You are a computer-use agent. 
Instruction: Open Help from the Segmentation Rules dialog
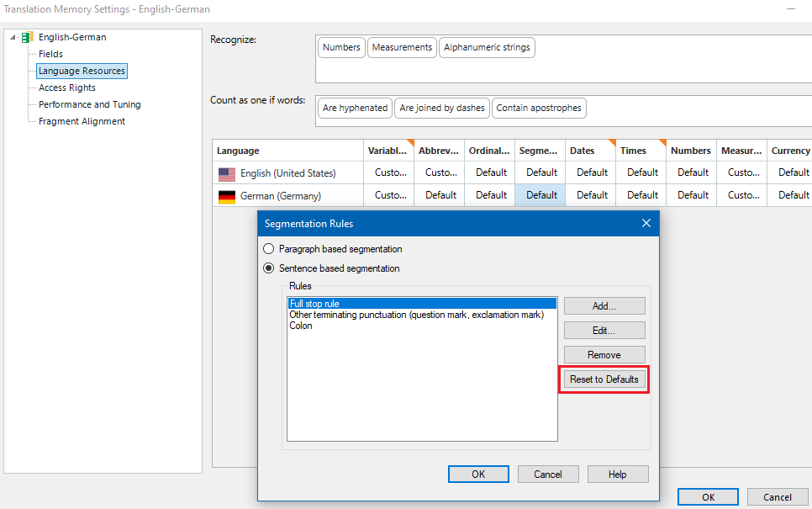click(618, 474)
